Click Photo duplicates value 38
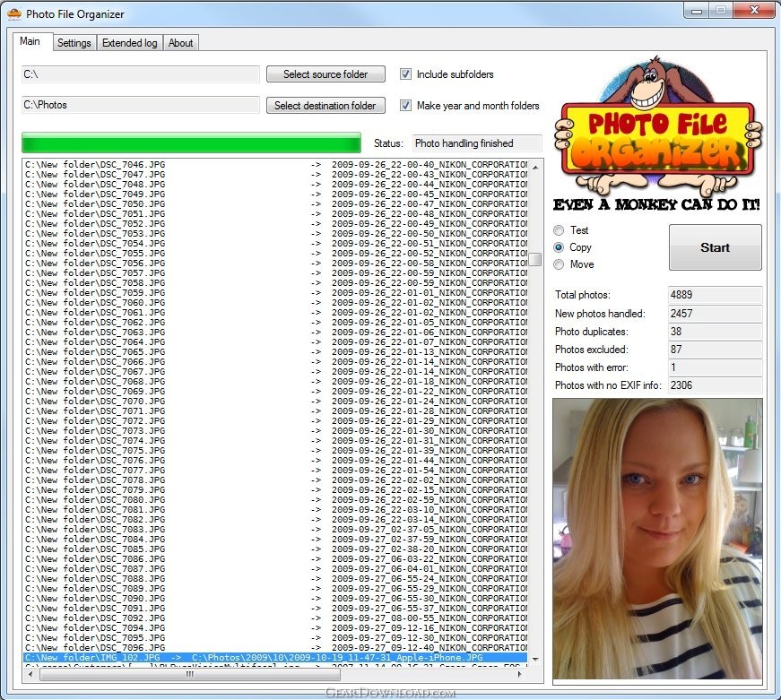The image size is (781, 700). pyautogui.click(x=715, y=332)
